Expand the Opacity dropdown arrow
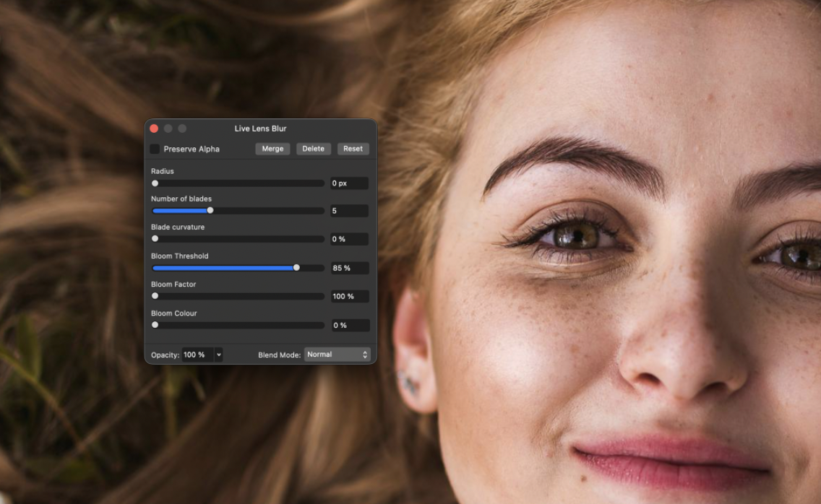Image resolution: width=821 pixels, height=504 pixels. 218,355
